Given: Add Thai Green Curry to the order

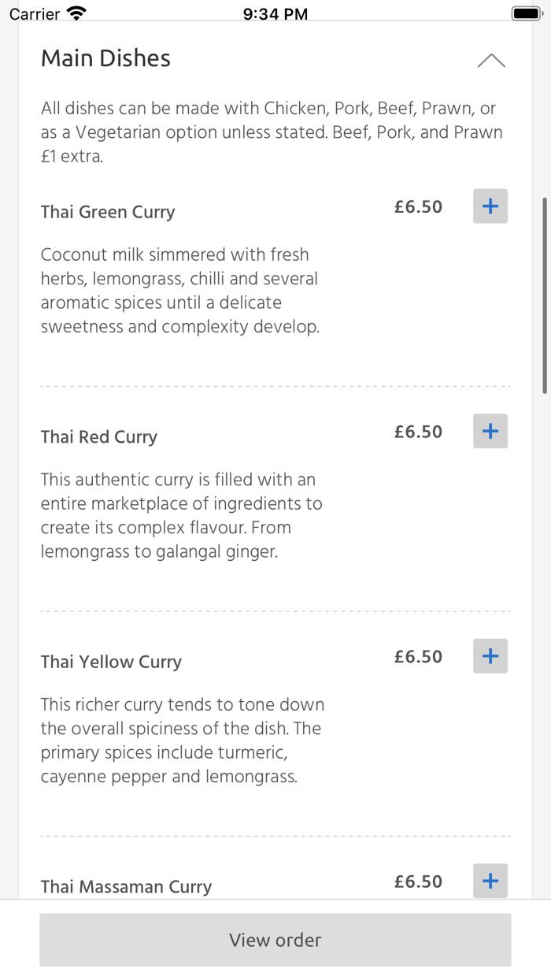Looking at the screenshot, I should point(490,206).
